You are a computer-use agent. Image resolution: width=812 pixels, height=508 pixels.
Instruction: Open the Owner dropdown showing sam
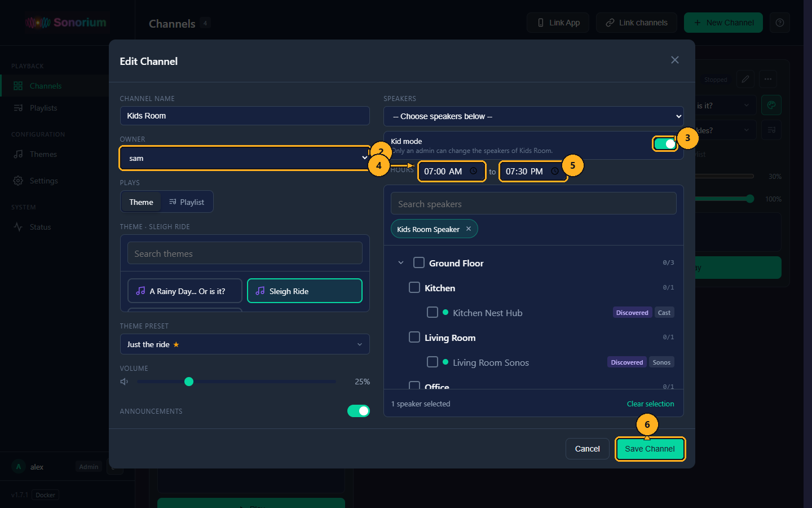245,158
